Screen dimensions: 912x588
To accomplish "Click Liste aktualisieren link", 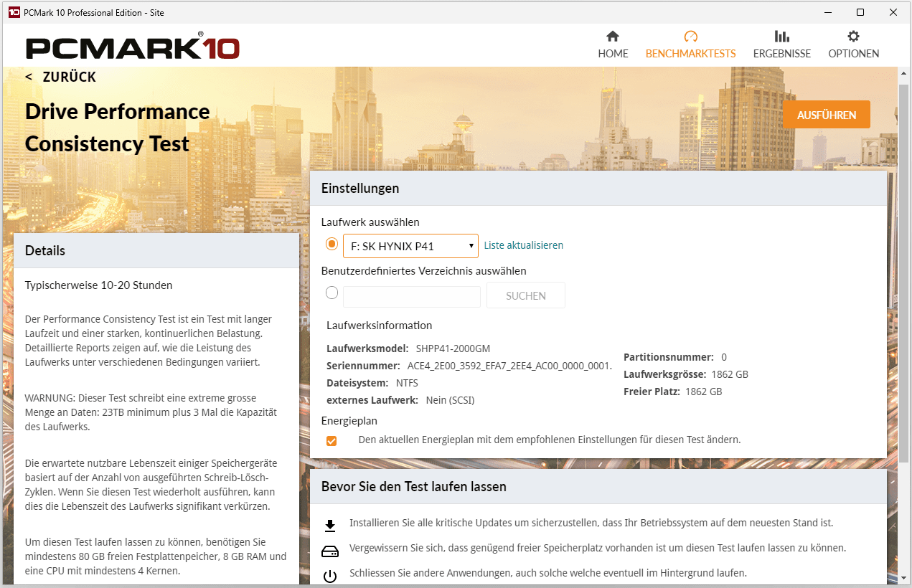I will click(x=524, y=245).
